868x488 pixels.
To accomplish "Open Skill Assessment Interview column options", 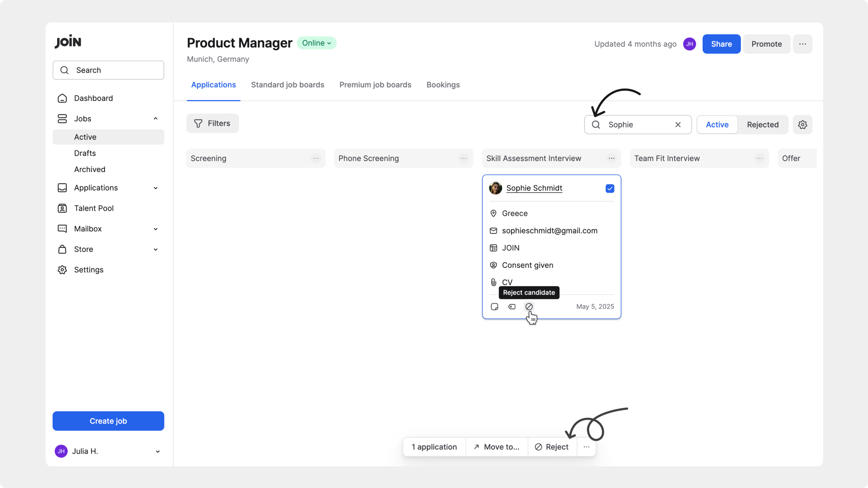I will [611, 158].
